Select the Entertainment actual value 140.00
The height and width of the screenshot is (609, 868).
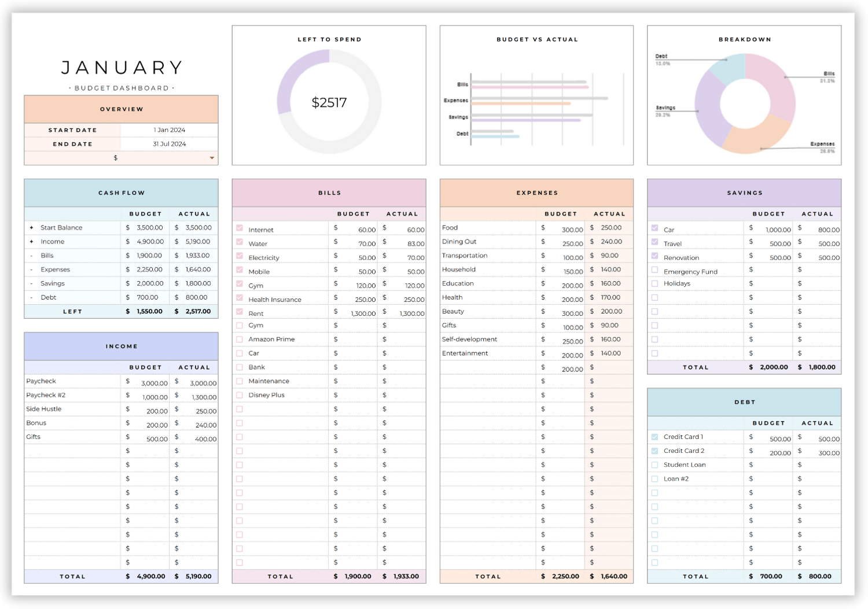click(610, 353)
